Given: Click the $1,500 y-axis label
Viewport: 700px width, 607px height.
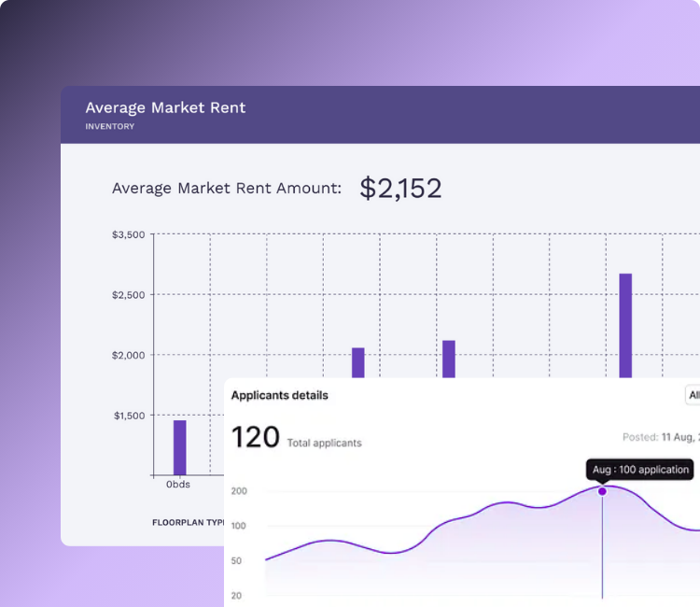Looking at the screenshot, I should coord(128,416).
